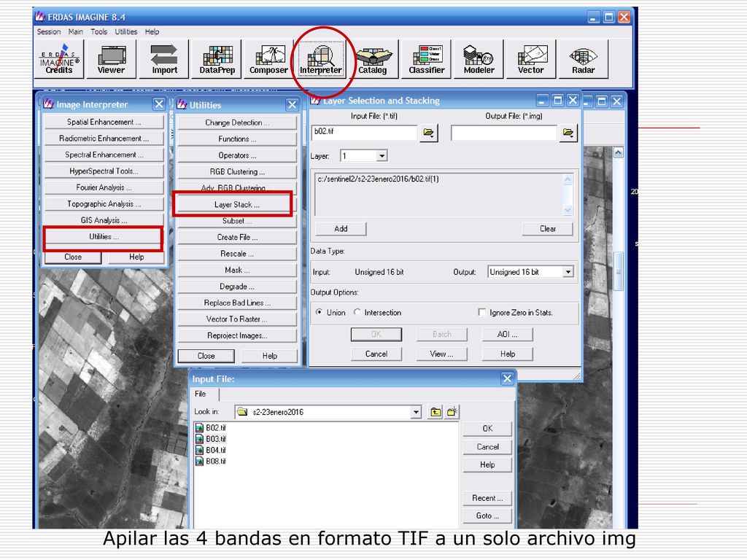
Task: Click the viewer vertical scrollbar up arrow
Action: pos(618,153)
